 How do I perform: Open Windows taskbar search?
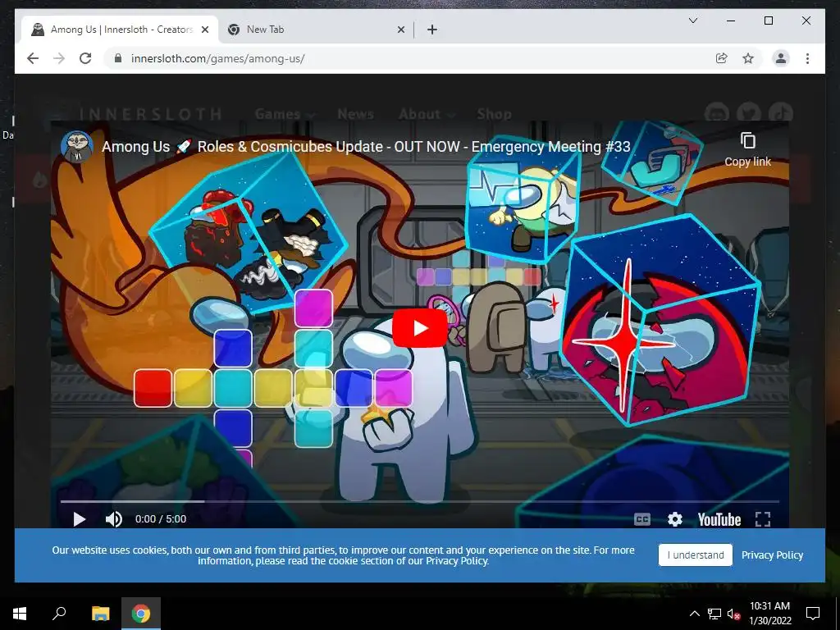pyautogui.click(x=59, y=614)
